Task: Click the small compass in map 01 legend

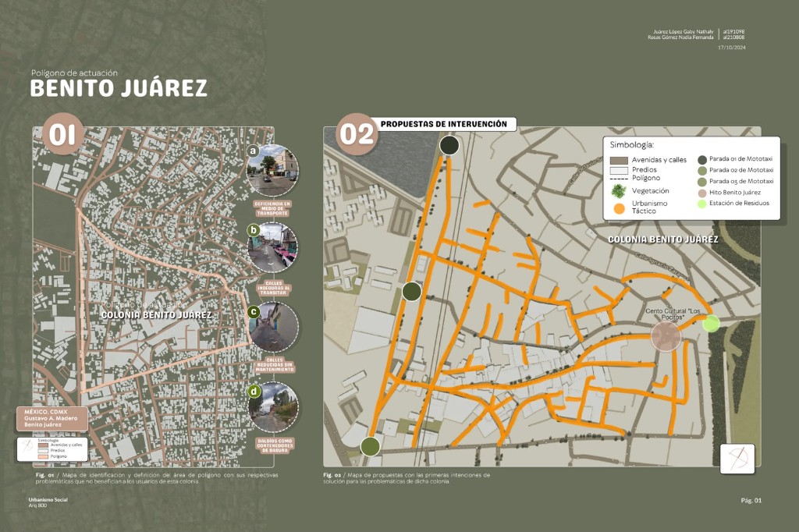Action: pos(27,446)
